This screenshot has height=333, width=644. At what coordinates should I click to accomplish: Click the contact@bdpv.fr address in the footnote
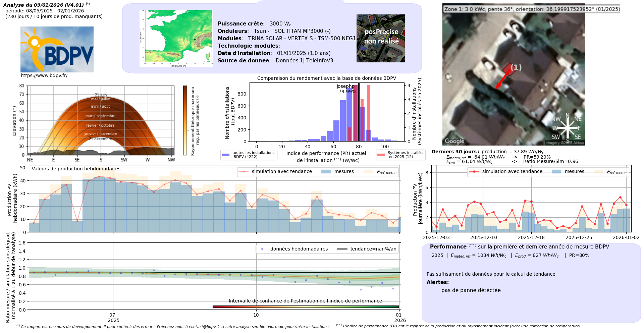click(x=204, y=327)
